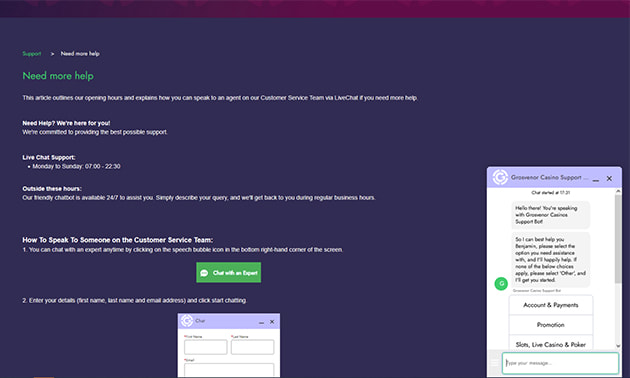Image resolution: width=630 pixels, height=378 pixels.
Task: Click the 'Outside these hours:' heading
Action: [52, 189]
